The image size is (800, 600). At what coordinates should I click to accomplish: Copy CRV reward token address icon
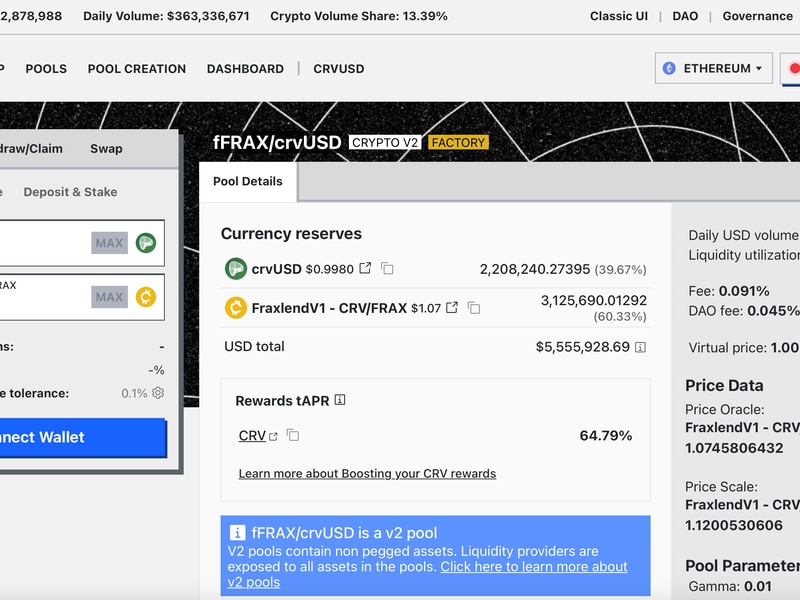point(293,435)
